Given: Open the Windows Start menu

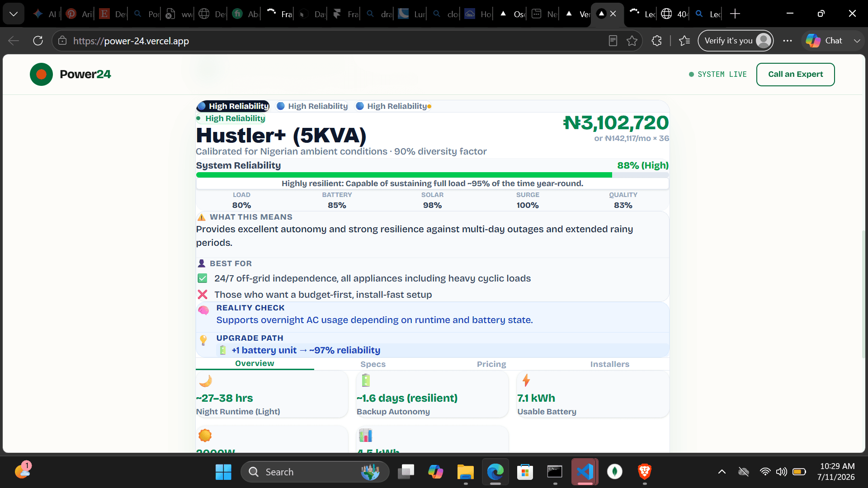Looking at the screenshot, I should coord(223,472).
